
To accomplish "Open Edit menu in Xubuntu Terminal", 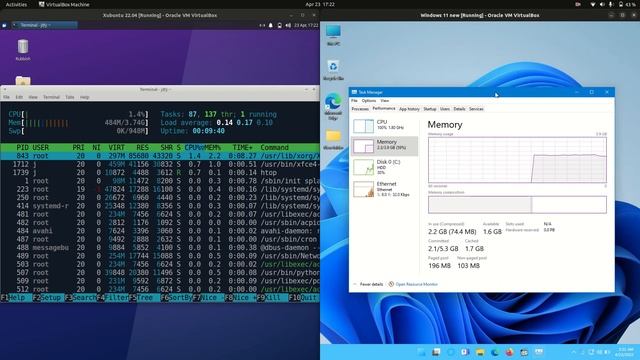I will pos(19,97).
